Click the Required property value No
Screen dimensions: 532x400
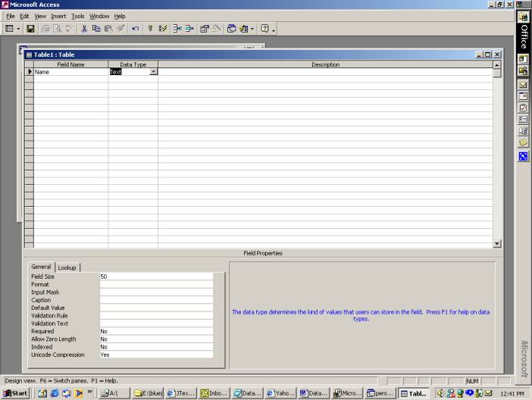pos(156,331)
